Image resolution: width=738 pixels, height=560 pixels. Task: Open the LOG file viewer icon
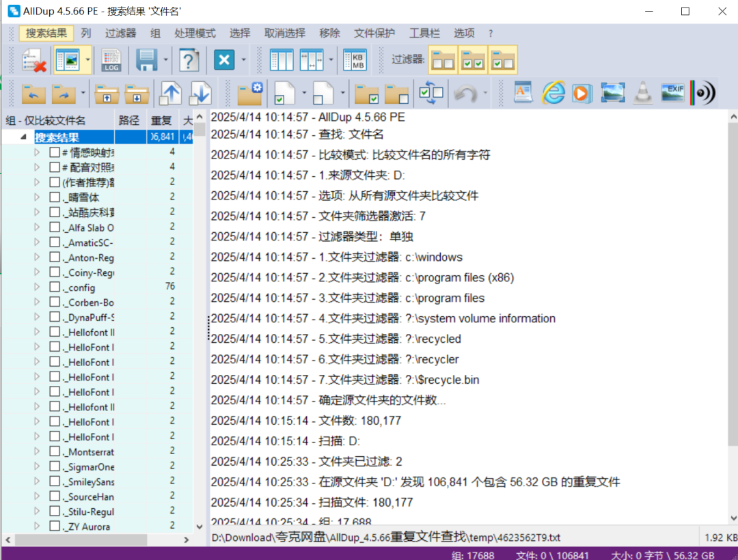coord(111,60)
